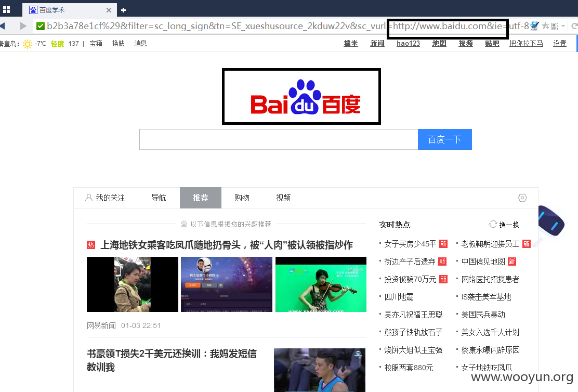
Task: Open the basketball player article thumbnail
Action: tap(320, 370)
